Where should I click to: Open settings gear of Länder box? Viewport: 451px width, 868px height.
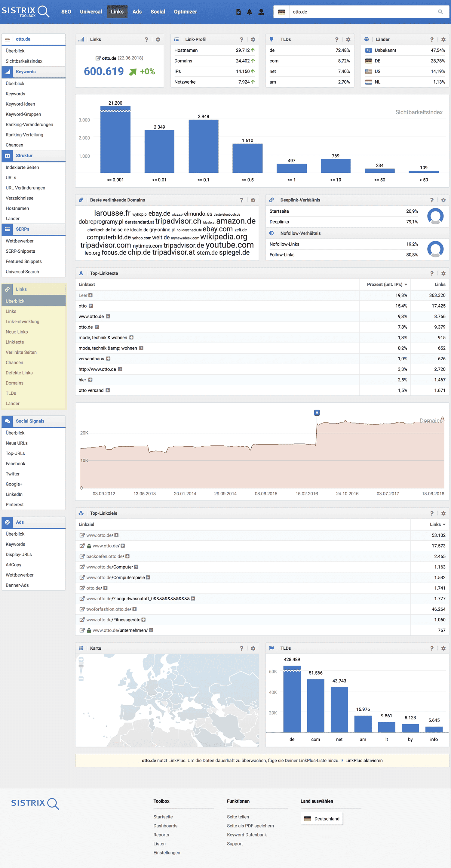pyautogui.click(x=443, y=39)
